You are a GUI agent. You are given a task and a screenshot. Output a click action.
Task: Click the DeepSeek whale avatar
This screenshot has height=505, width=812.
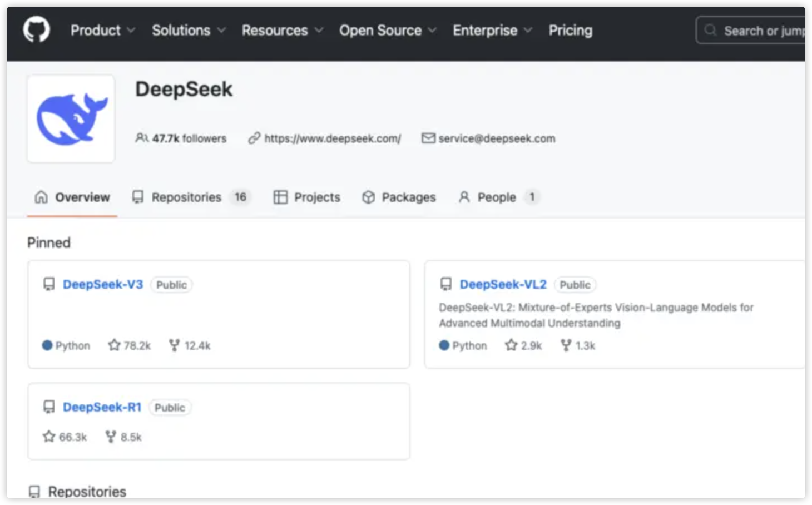(71, 119)
